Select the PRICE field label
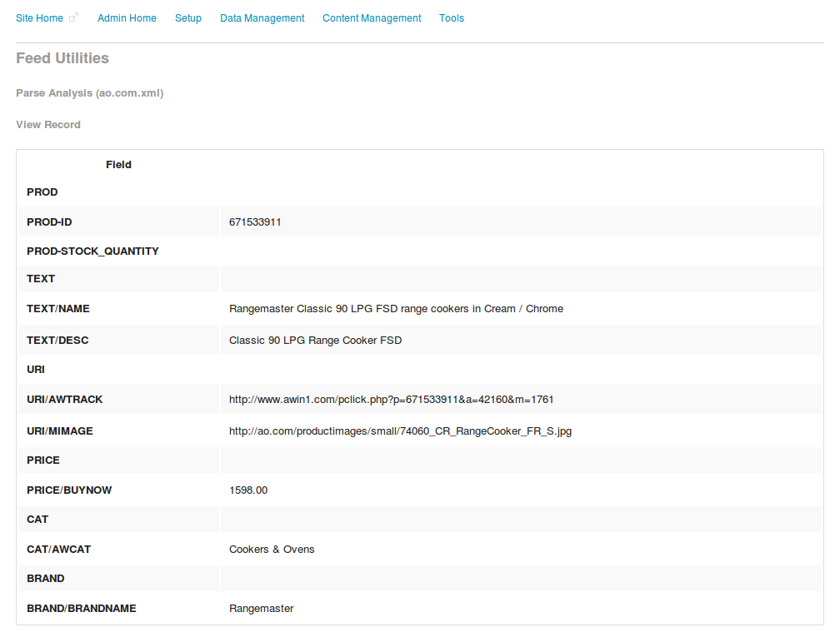Screen dimensions: 840x642 43,460
